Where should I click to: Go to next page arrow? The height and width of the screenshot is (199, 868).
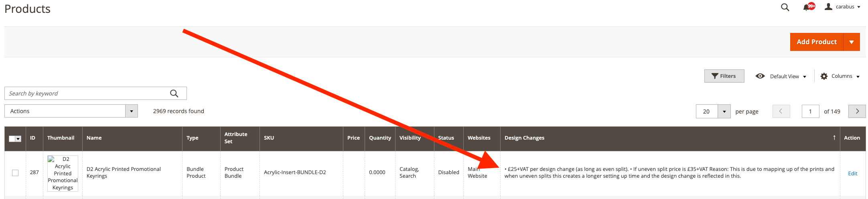pyautogui.click(x=857, y=112)
